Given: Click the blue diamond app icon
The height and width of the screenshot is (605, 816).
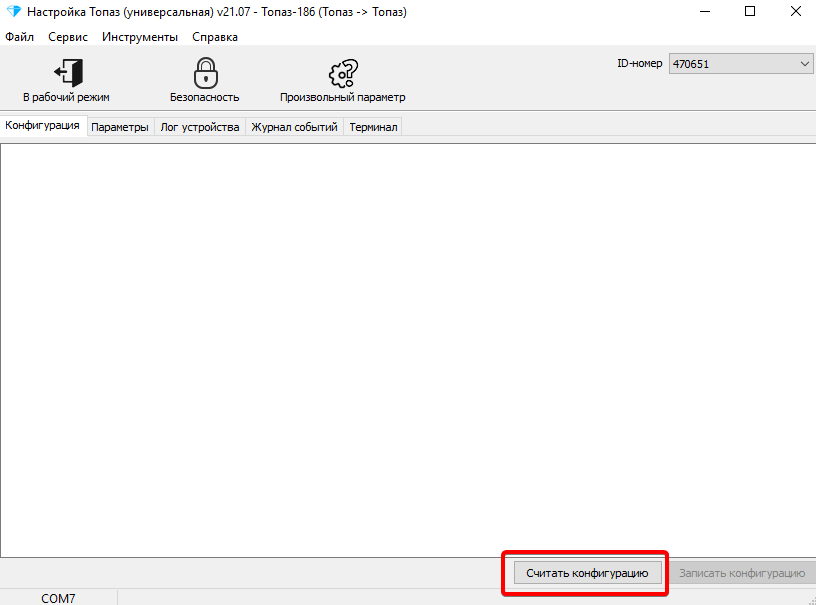Looking at the screenshot, I should (x=14, y=11).
